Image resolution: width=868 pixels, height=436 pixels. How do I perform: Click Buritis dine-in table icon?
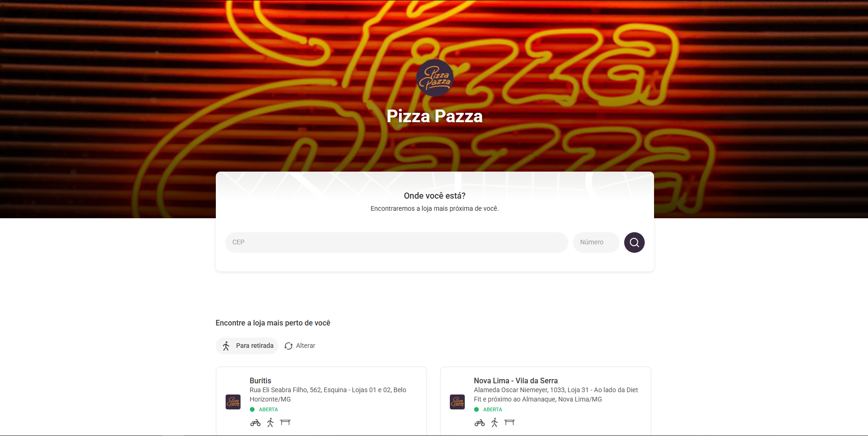(x=285, y=422)
